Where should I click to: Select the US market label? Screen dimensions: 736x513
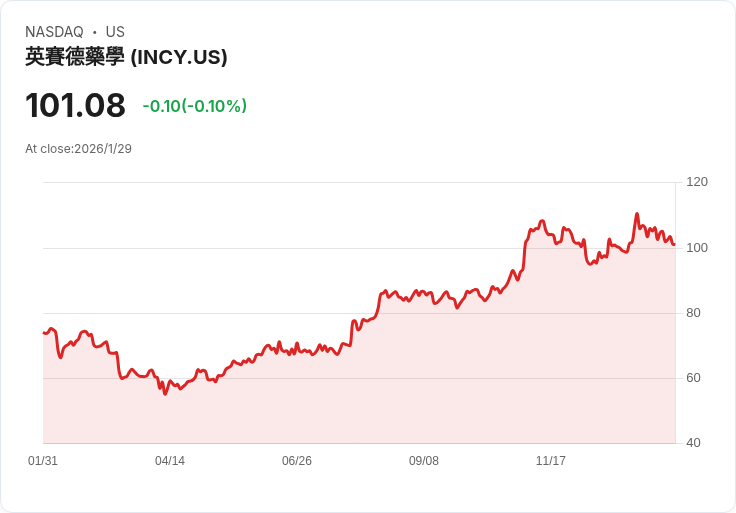(115, 32)
